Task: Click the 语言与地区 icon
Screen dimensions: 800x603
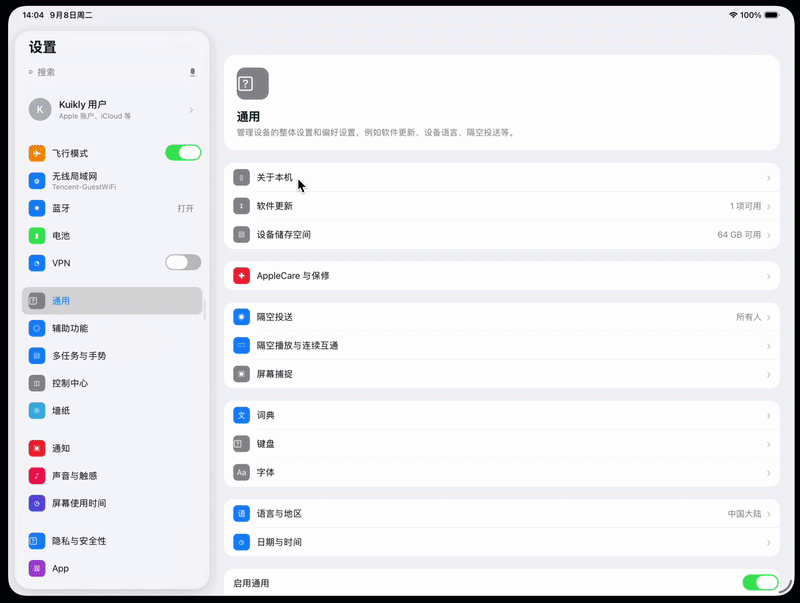Action: click(241, 514)
